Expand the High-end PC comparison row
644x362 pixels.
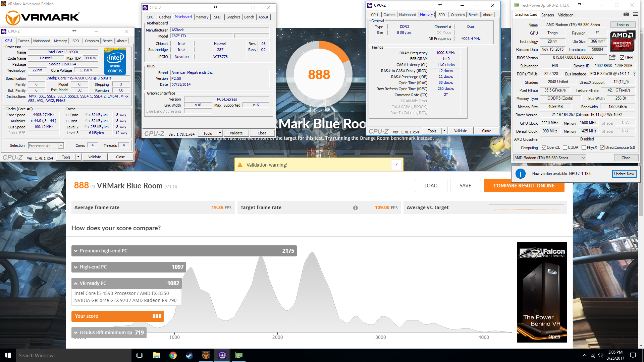(x=128, y=267)
